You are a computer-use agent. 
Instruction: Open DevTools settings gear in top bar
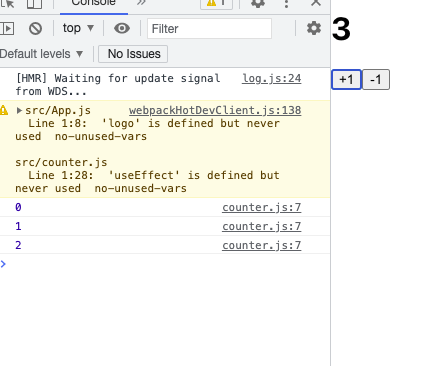click(x=258, y=3)
